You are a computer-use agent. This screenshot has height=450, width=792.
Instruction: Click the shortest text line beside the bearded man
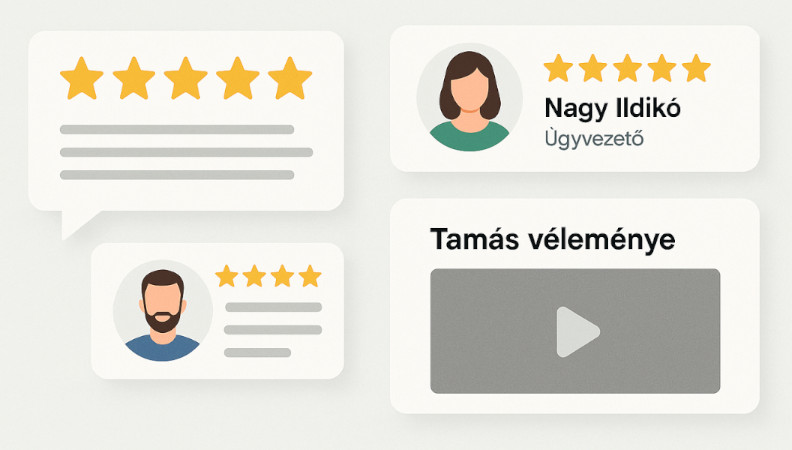[x=258, y=353]
